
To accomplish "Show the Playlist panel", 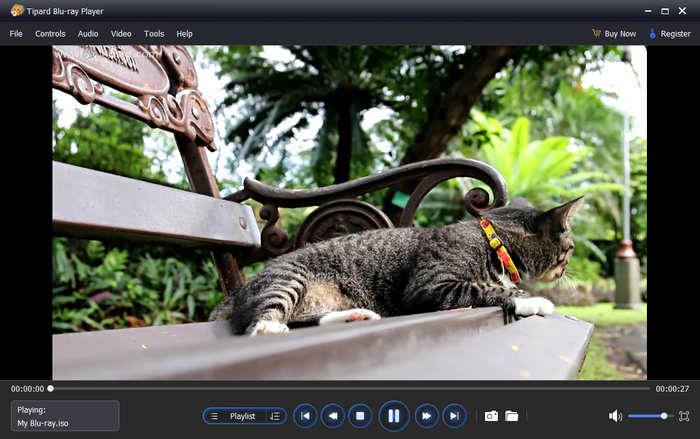I will click(242, 416).
